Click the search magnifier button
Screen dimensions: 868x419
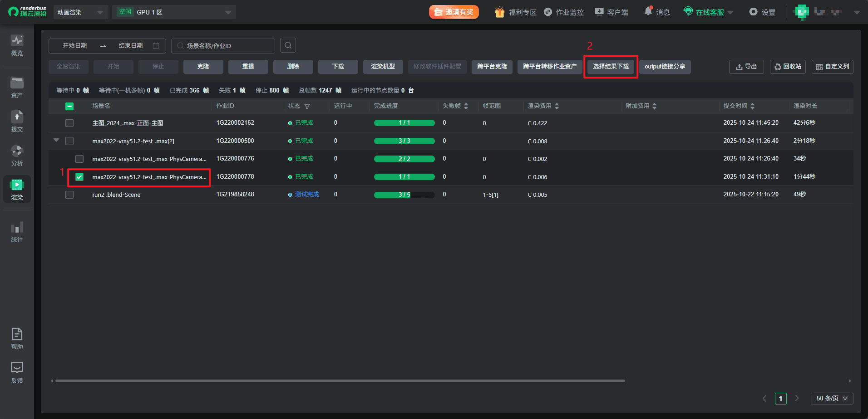pos(288,45)
